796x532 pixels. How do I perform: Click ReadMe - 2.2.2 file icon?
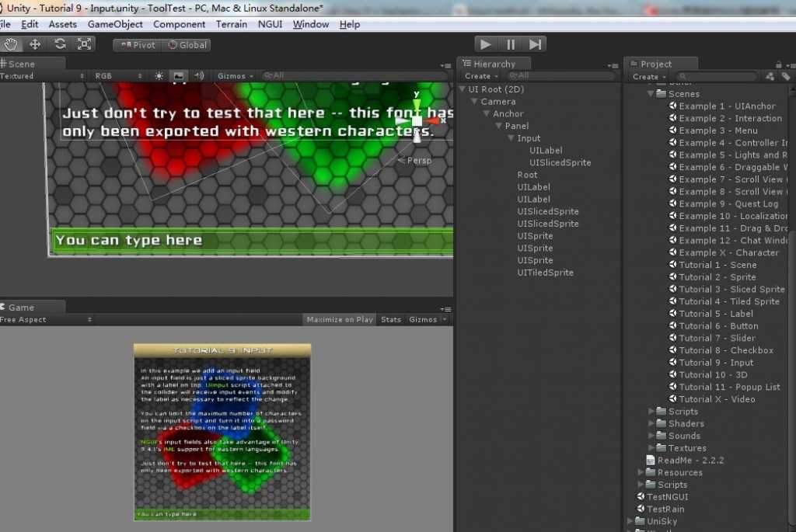tap(651, 460)
